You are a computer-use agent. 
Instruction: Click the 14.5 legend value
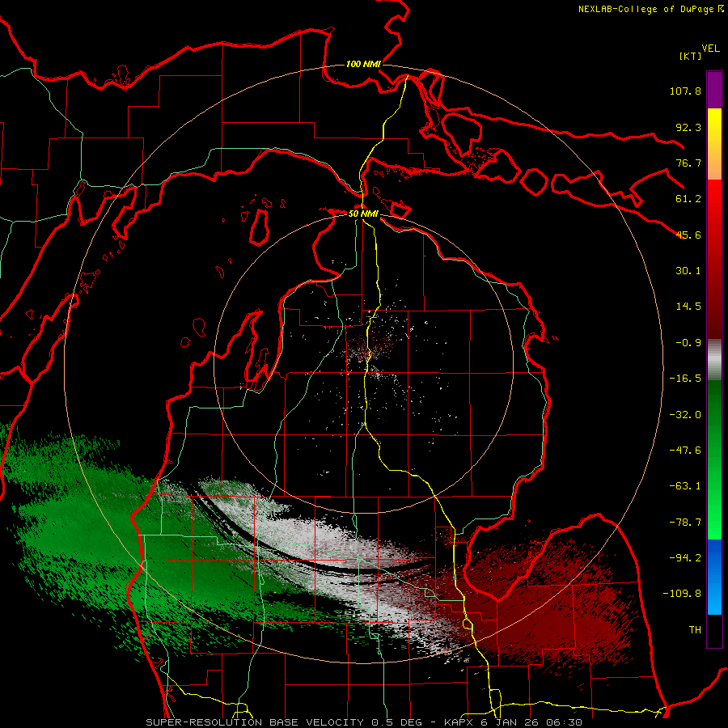click(x=688, y=307)
